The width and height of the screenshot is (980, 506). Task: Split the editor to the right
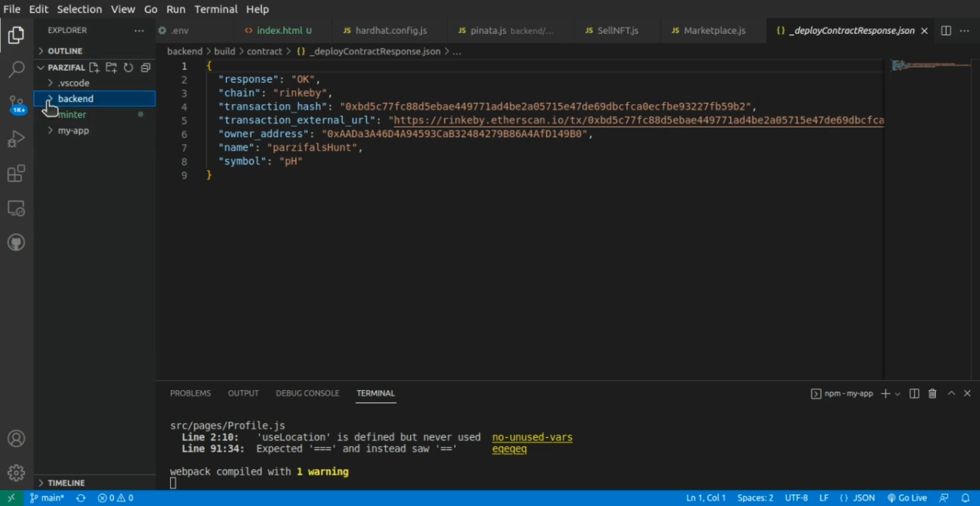pos(946,31)
